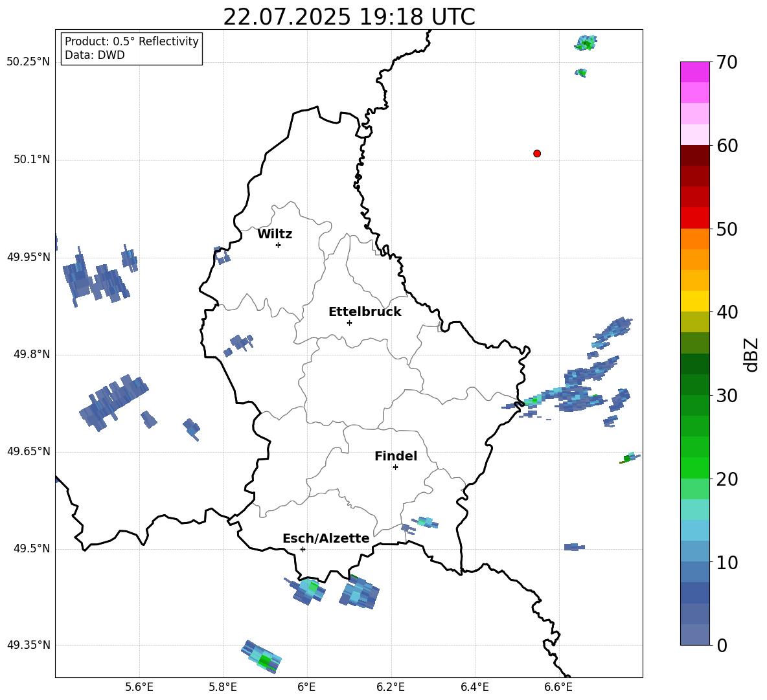
Task: Click the dark maroon colorbar segment below 60
Action: pyautogui.click(x=694, y=155)
